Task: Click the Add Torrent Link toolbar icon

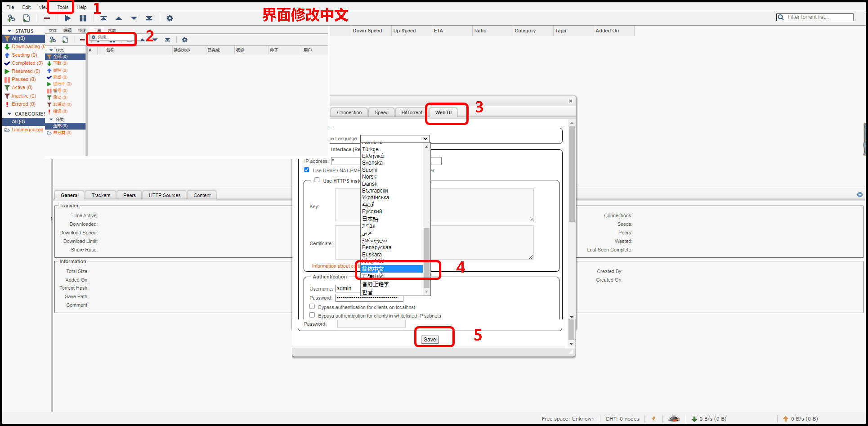Action: (x=11, y=18)
